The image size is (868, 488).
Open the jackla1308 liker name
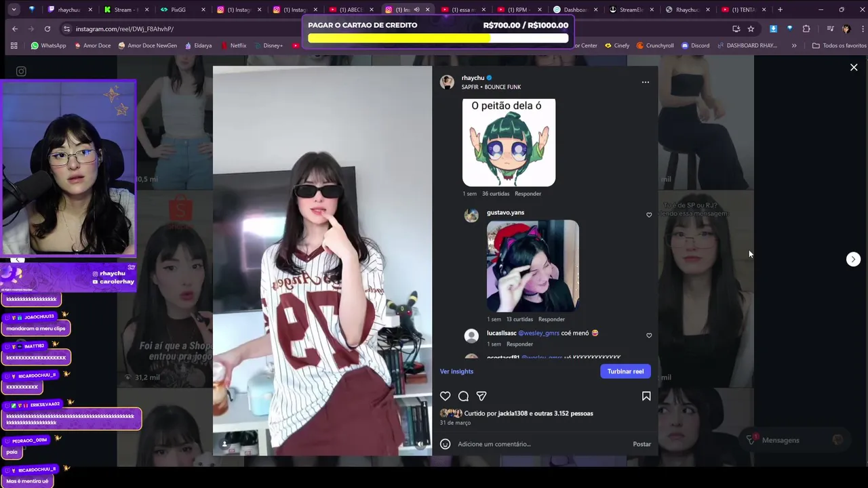pos(513,413)
